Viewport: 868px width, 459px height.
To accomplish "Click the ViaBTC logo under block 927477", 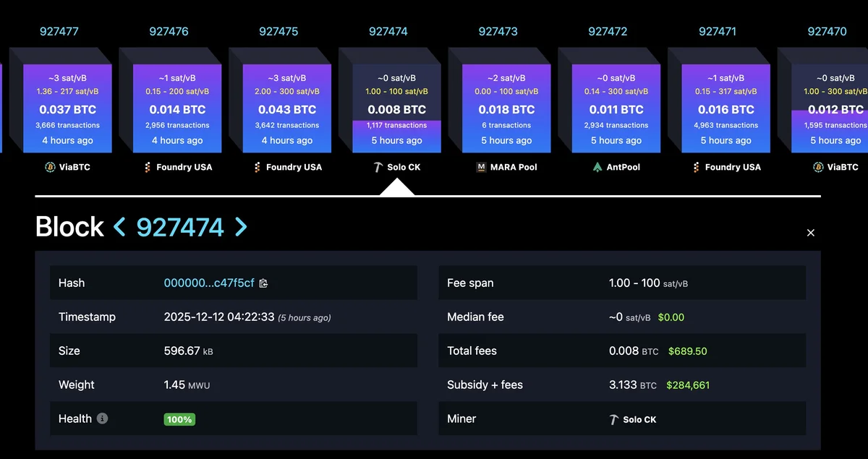I will (x=50, y=167).
